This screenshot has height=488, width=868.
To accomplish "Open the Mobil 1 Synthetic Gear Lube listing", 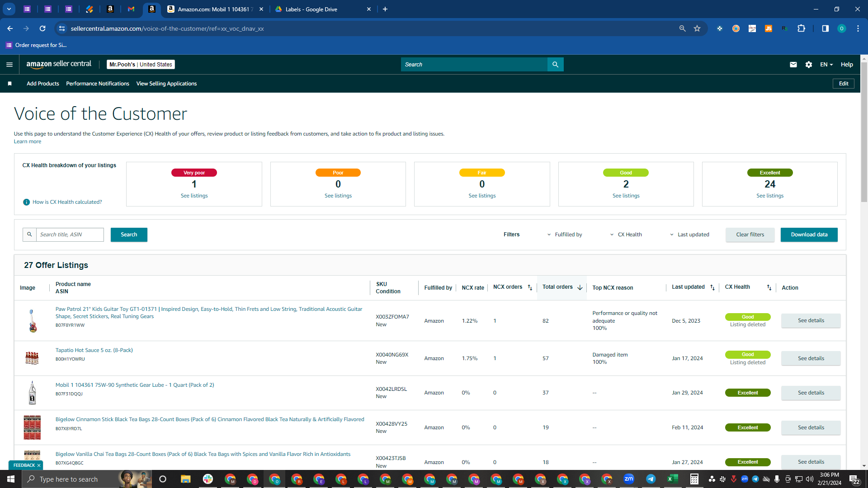I will pos(135,385).
